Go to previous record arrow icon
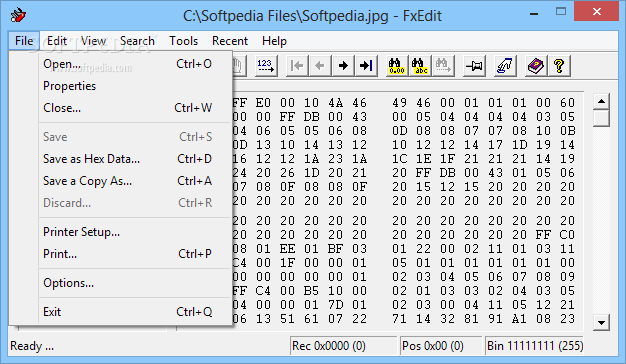This screenshot has height=364, width=626. (x=320, y=65)
